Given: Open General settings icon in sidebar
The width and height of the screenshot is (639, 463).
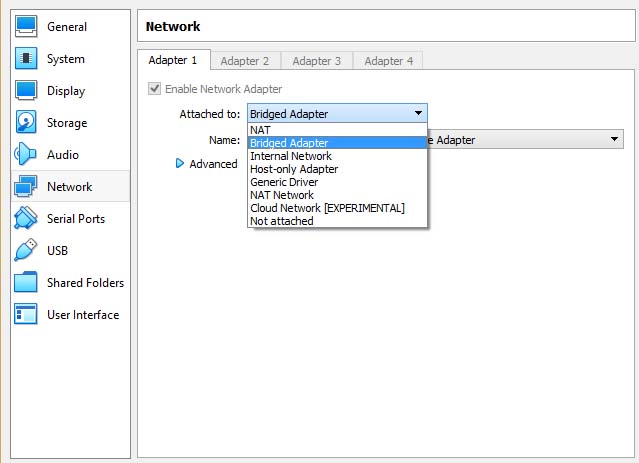Looking at the screenshot, I should [x=26, y=27].
